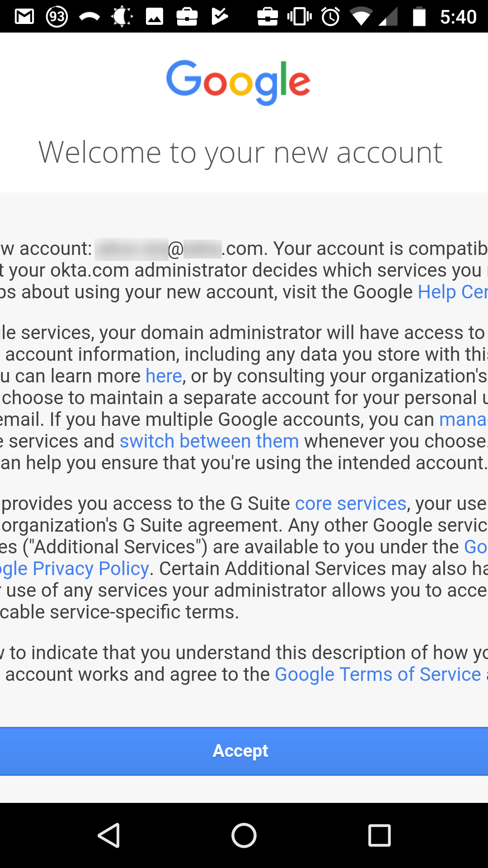488x868 pixels.
Task: Tap the alarm clock status icon
Action: pos(330,17)
